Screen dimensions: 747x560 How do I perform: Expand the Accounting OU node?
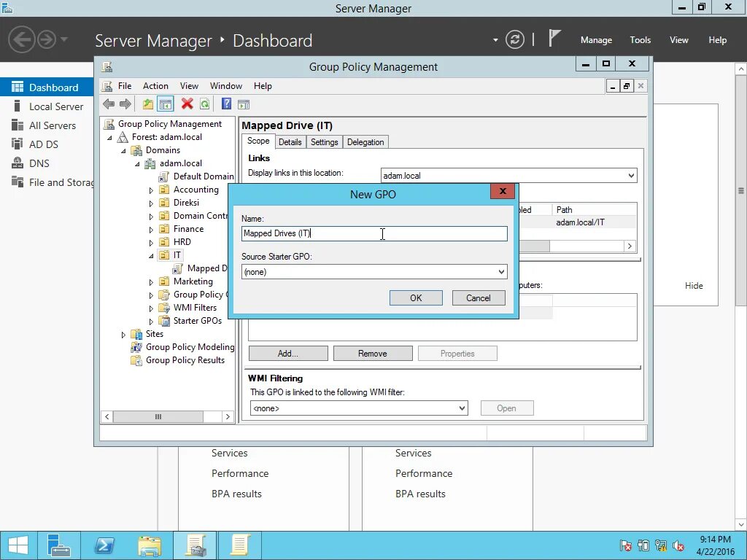point(151,190)
